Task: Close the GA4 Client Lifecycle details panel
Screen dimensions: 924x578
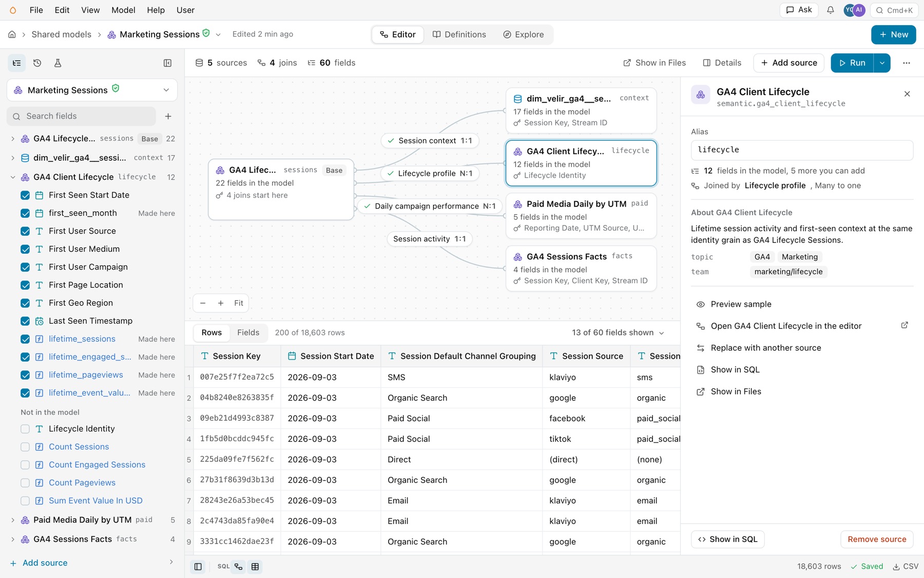Action: coord(907,94)
